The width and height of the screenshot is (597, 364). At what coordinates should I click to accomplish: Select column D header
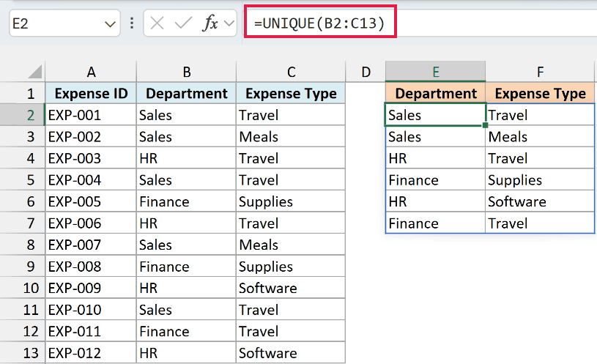pos(366,72)
